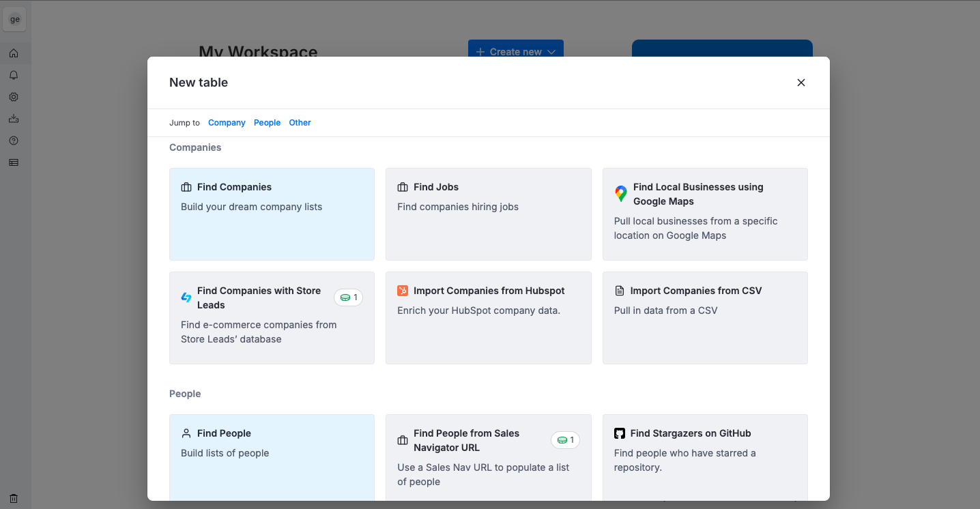Image resolution: width=980 pixels, height=509 pixels.
Task: Click the Store Leads logo icon
Action: point(186,297)
